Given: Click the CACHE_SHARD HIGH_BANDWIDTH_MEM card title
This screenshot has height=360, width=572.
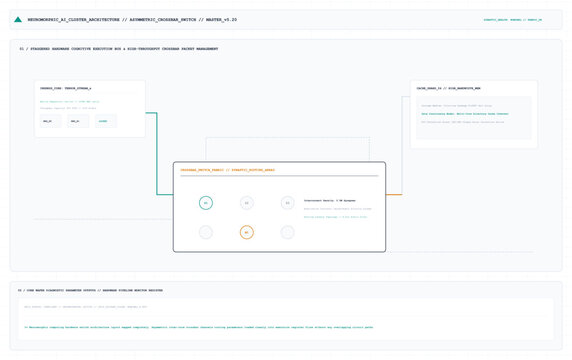Looking at the screenshot, I should (448, 88).
